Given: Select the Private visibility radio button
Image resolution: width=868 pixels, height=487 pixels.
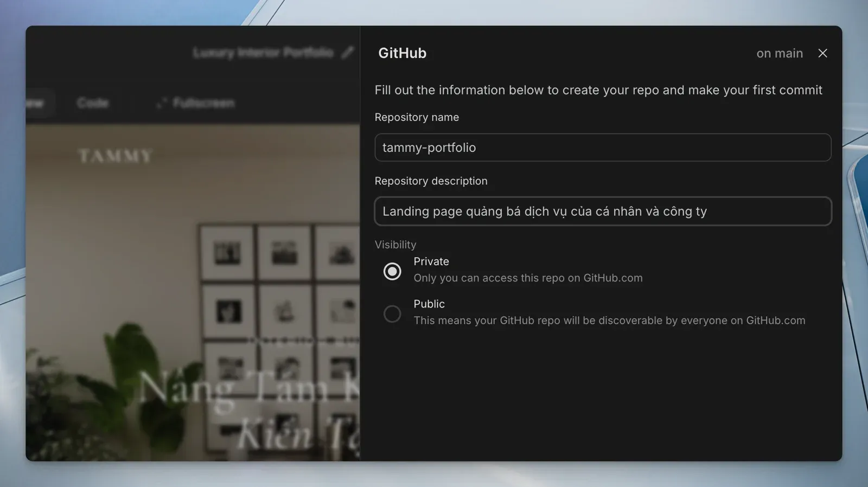Looking at the screenshot, I should pos(392,271).
